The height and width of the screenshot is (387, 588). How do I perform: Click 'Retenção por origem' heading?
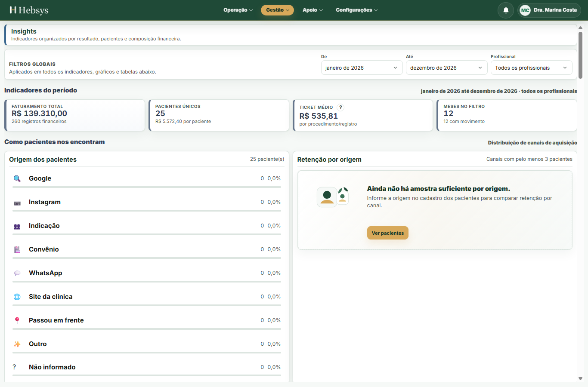(x=329, y=160)
